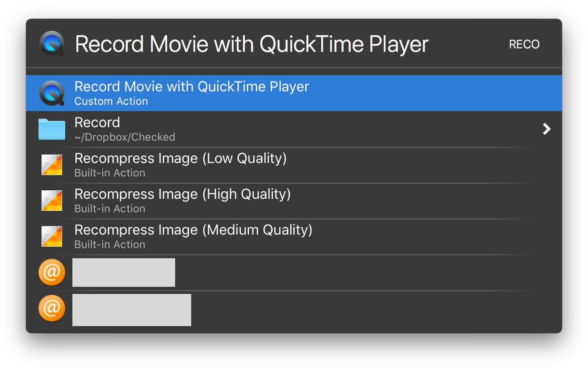Click the Recompress Image (High Quality) icon

(x=52, y=201)
